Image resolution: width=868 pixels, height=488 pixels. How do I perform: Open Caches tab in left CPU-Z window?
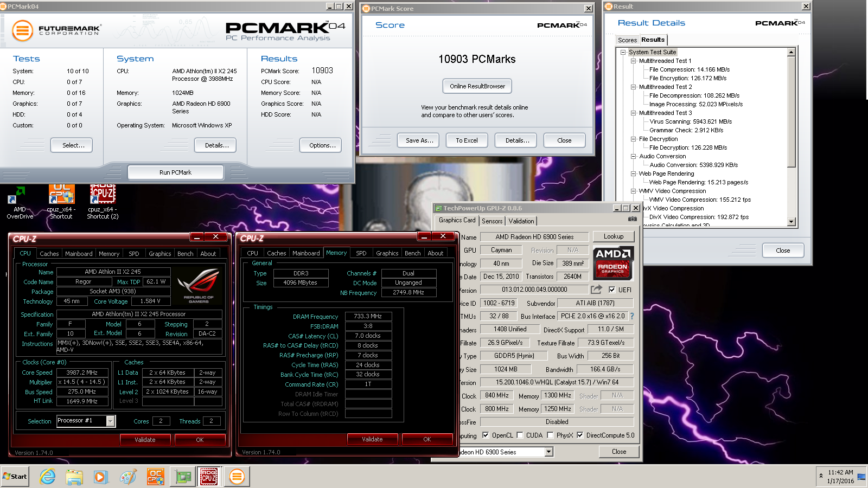click(x=49, y=254)
